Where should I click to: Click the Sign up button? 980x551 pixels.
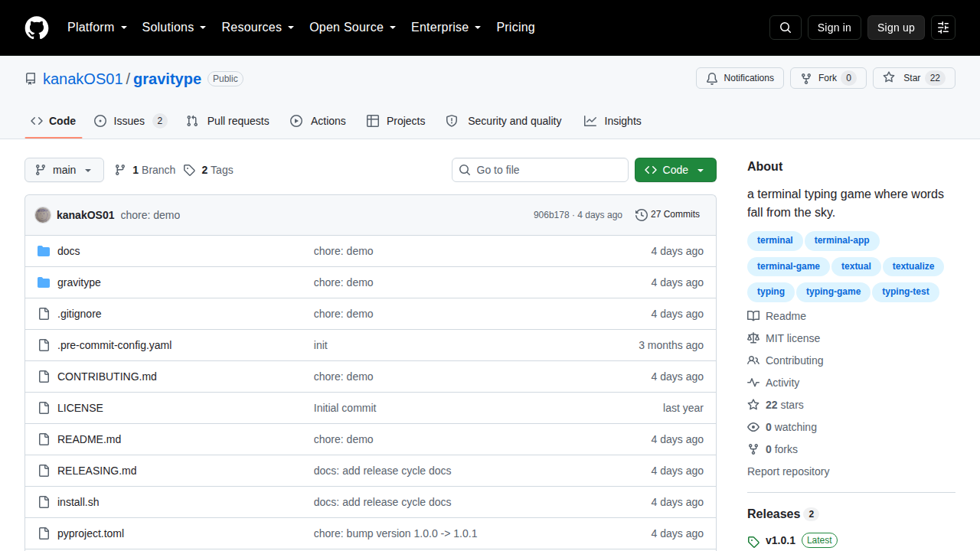pyautogui.click(x=896, y=28)
